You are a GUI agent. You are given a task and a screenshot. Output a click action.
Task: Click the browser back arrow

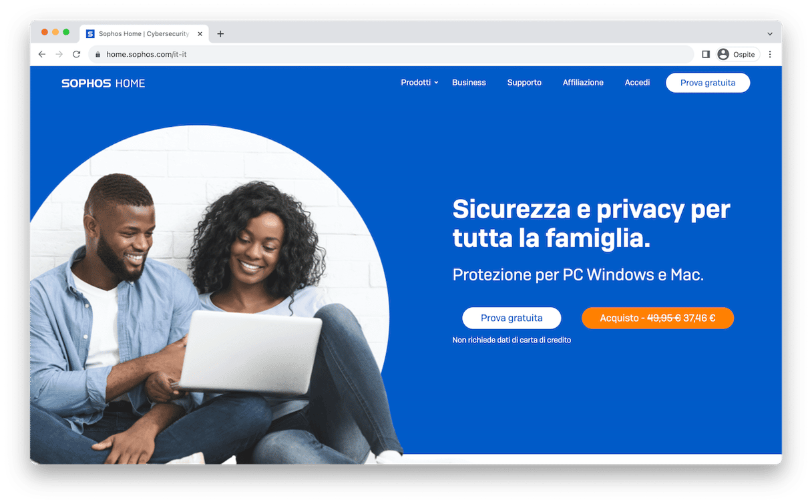pyautogui.click(x=42, y=54)
